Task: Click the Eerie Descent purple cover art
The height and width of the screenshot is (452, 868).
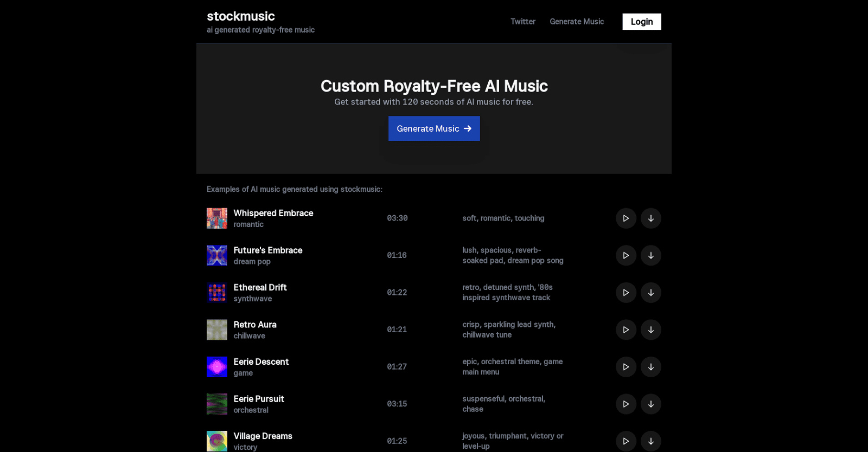Action: point(216,367)
